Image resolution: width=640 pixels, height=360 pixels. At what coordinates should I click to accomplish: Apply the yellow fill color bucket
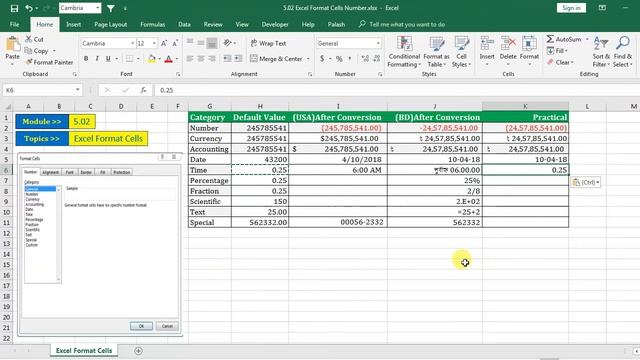[152, 59]
